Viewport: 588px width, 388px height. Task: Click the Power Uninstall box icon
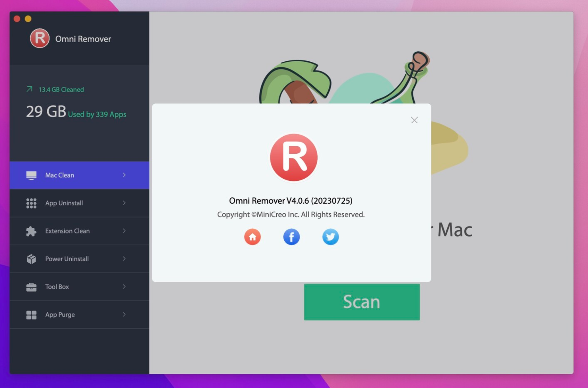pyautogui.click(x=31, y=259)
